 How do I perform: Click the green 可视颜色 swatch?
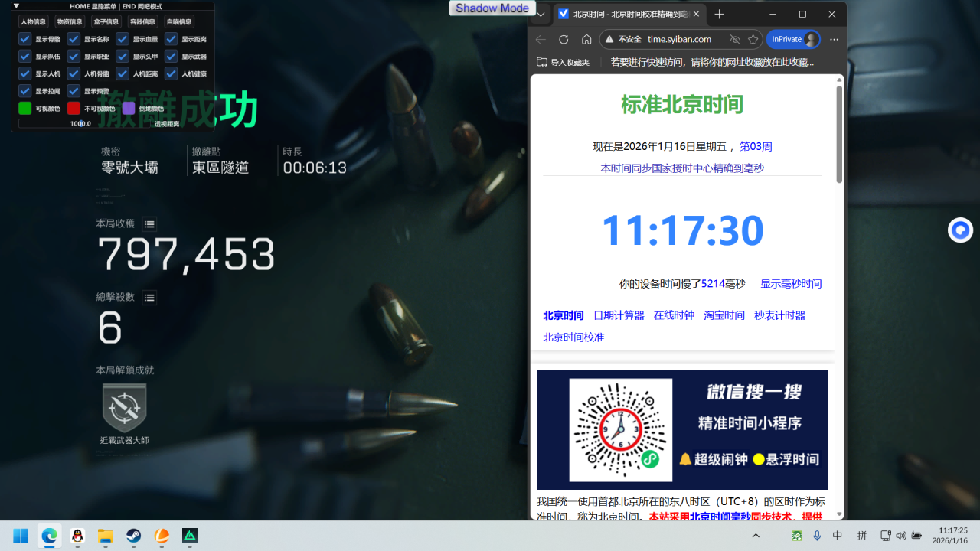24,108
